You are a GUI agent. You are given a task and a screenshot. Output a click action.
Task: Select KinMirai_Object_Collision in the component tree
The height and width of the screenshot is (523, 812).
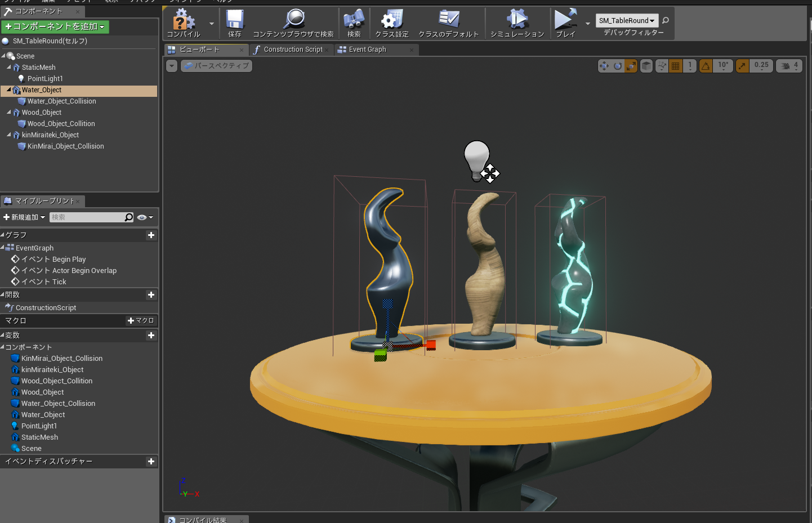pyautogui.click(x=66, y=146)
